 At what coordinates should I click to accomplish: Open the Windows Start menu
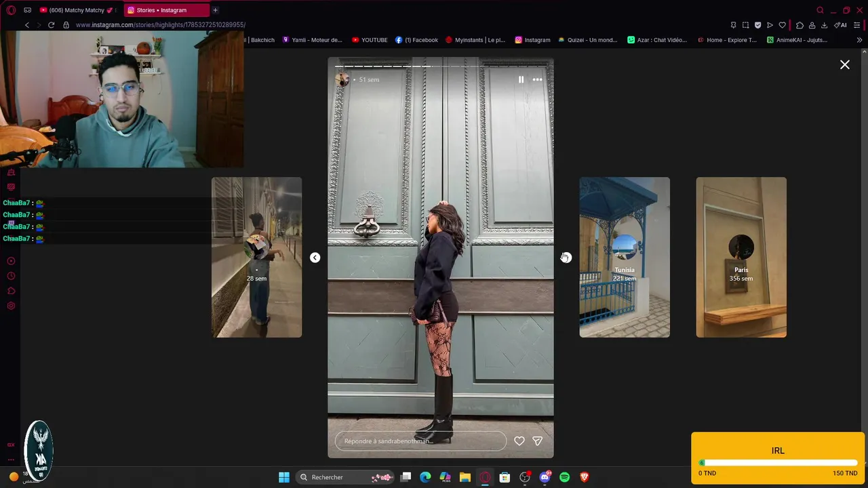pyautogui.click(x=284, y=477)
